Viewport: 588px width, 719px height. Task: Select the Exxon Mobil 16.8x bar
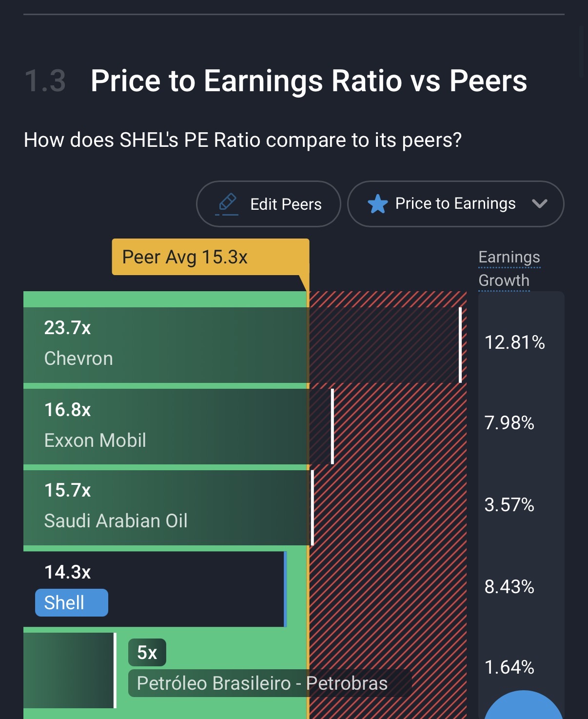[166, 426]
